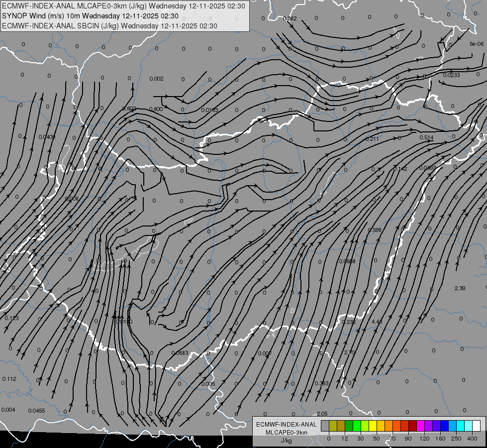Click the map value 0.0409
This screenshot has width=487, height=448.
point(47,137)
